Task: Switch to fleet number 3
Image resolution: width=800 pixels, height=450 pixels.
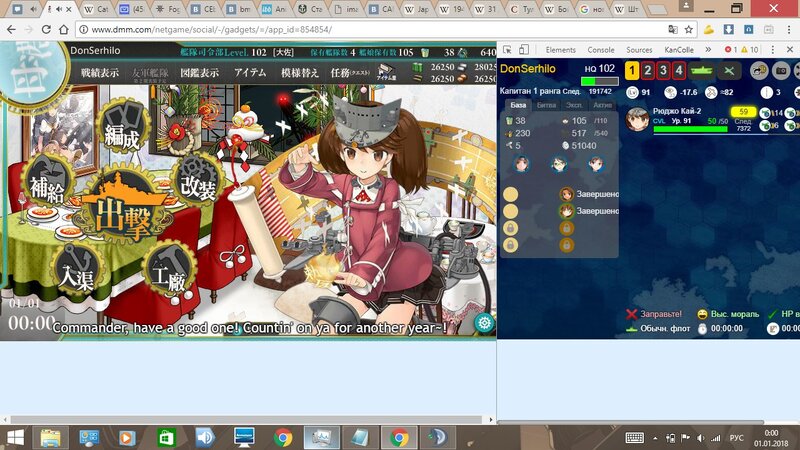Action: coord(664,70)
